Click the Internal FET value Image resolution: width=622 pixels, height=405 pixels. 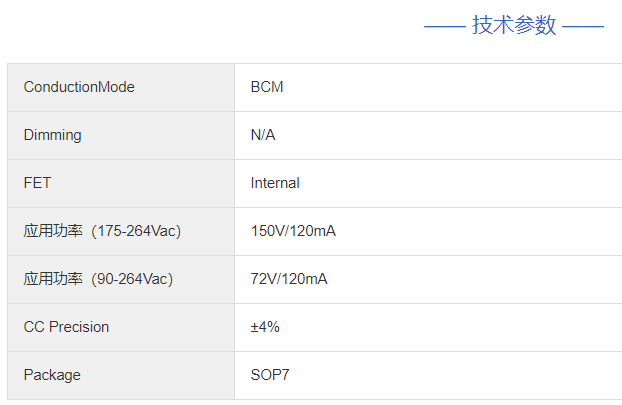point(275,183)
